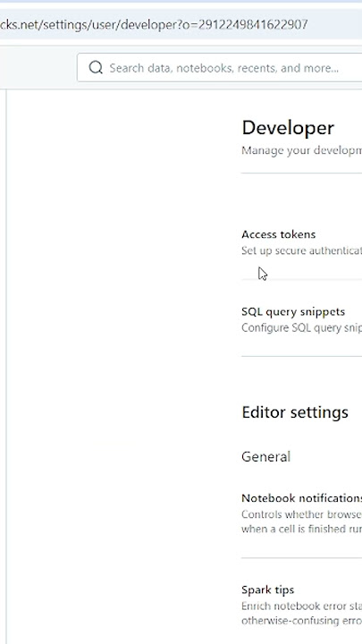Click the left sidebar vertical divider edge
The width and height of the screenshot is (362, 644).
6,367
